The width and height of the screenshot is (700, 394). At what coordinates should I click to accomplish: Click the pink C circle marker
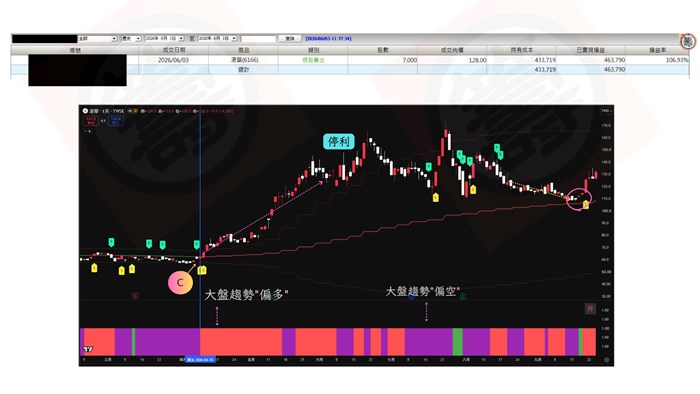(180, 282)
